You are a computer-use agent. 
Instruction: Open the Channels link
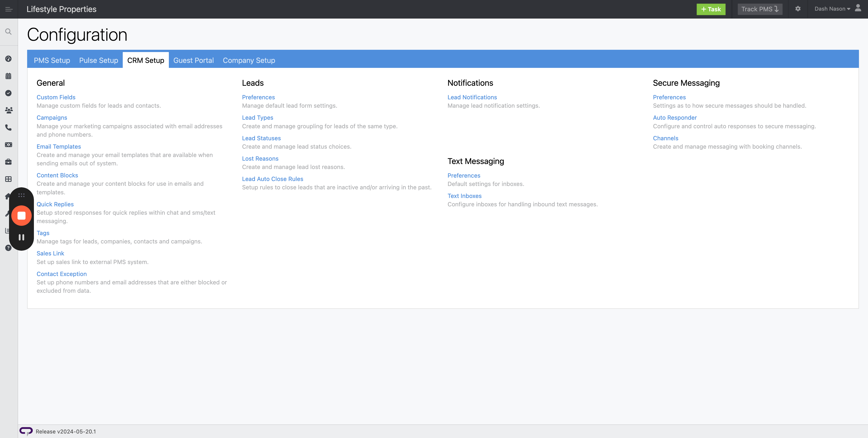665,138
